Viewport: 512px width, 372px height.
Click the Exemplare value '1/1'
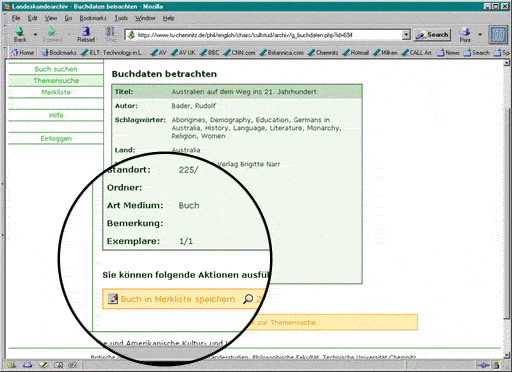pos(186,241)
